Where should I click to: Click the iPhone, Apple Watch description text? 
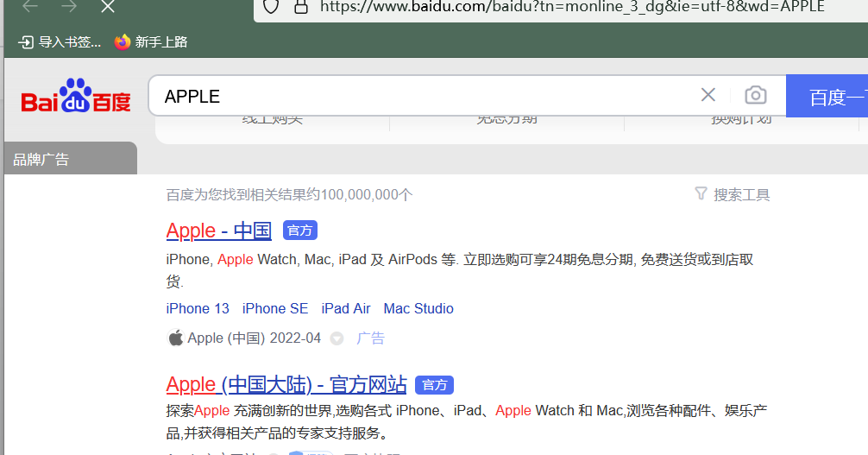pos(460,270)
